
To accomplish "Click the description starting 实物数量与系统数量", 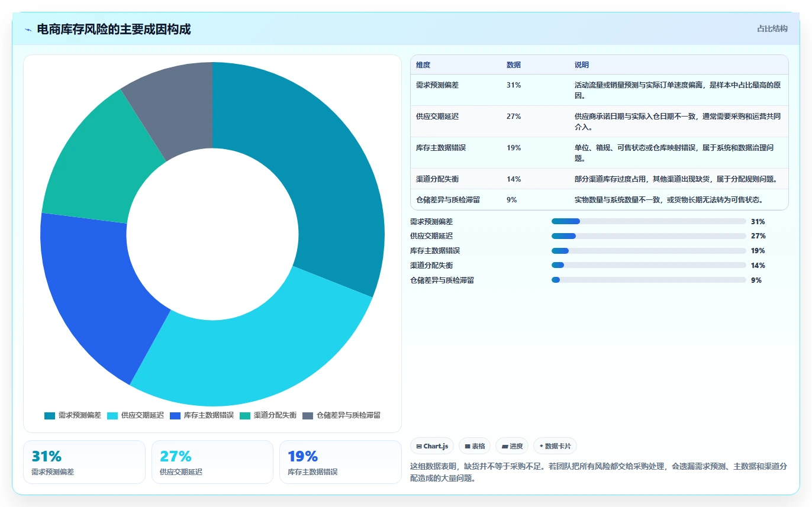I will pos(669,200).
